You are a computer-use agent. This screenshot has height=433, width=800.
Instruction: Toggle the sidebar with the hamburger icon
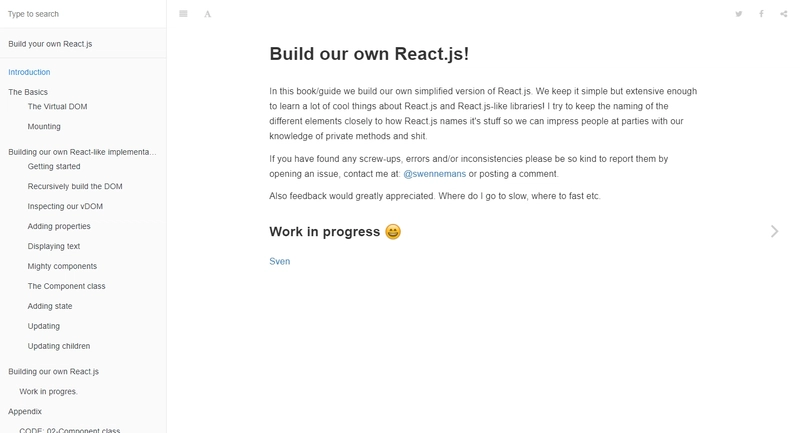pos(183,14)
